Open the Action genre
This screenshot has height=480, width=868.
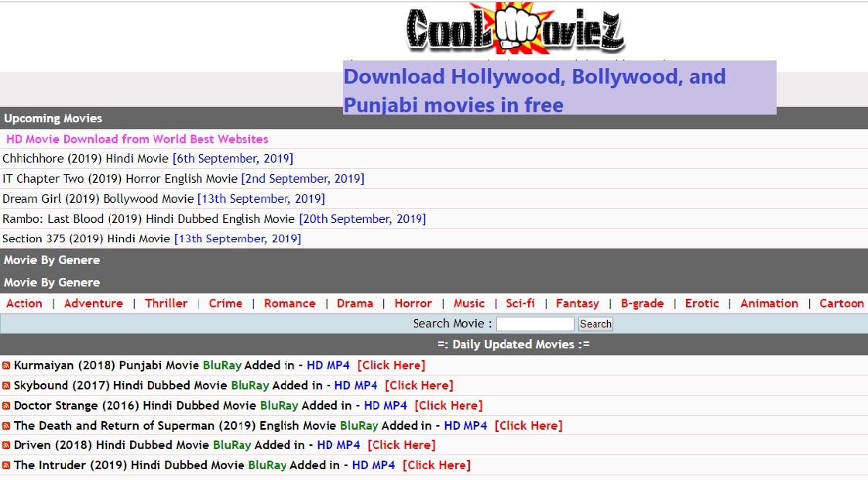(x=24, y=303)
